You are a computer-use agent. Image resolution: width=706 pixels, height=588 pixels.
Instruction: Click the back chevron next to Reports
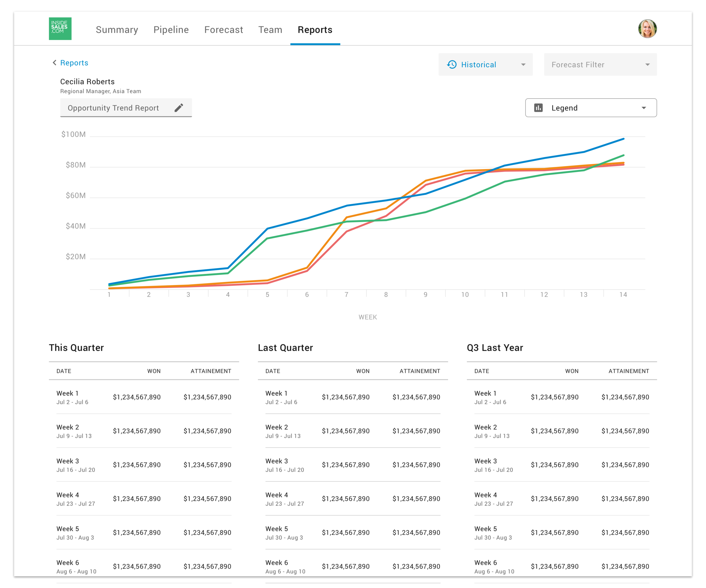click(54, 62)
